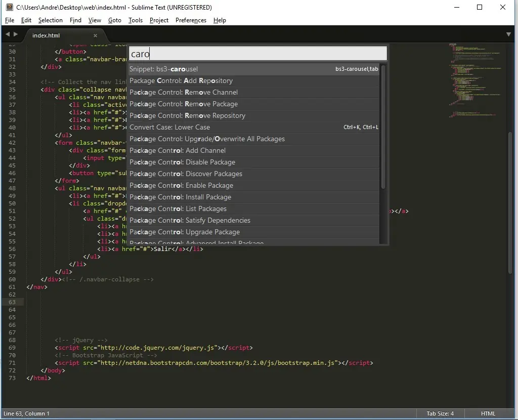Click line number 69 in gutter
Viewport: 518px width, 420px height.
[x=12, y=348]
